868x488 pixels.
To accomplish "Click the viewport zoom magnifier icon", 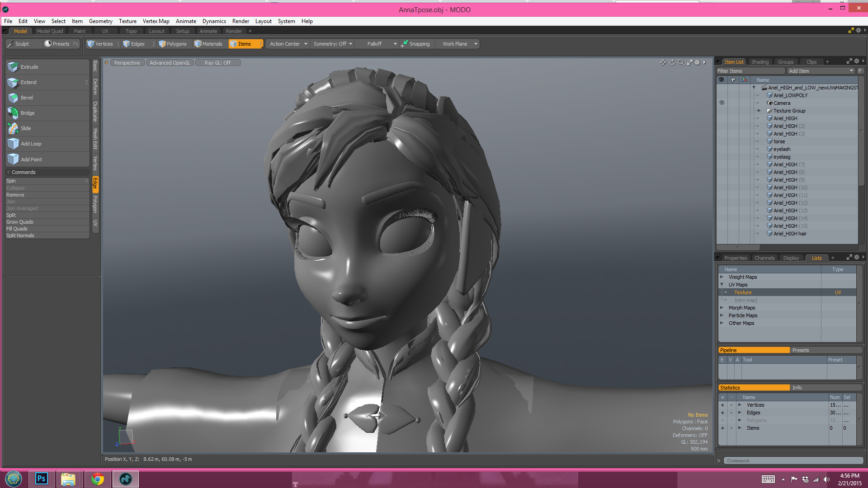I will [681, 62].
